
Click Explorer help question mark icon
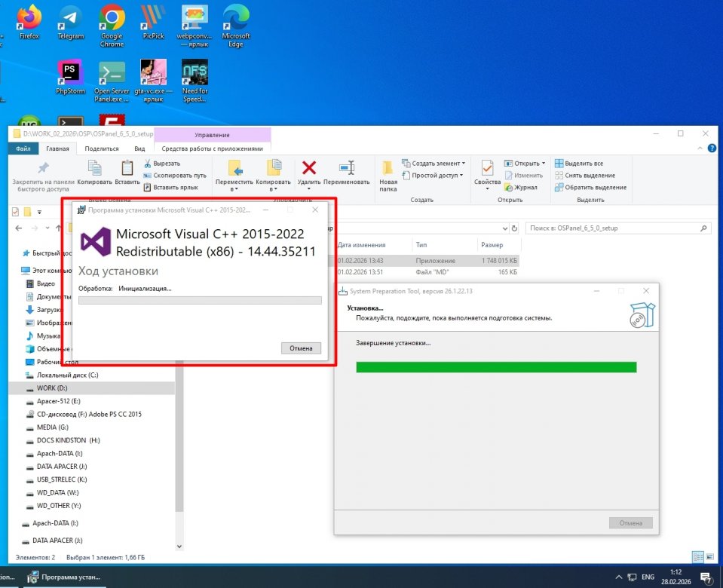[x=712, y=148]
